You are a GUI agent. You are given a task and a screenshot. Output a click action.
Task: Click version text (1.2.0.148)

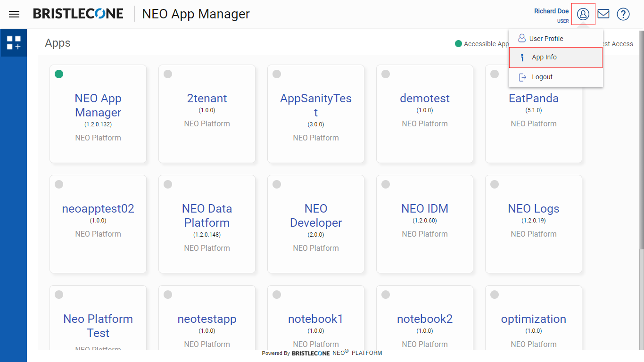207,235
